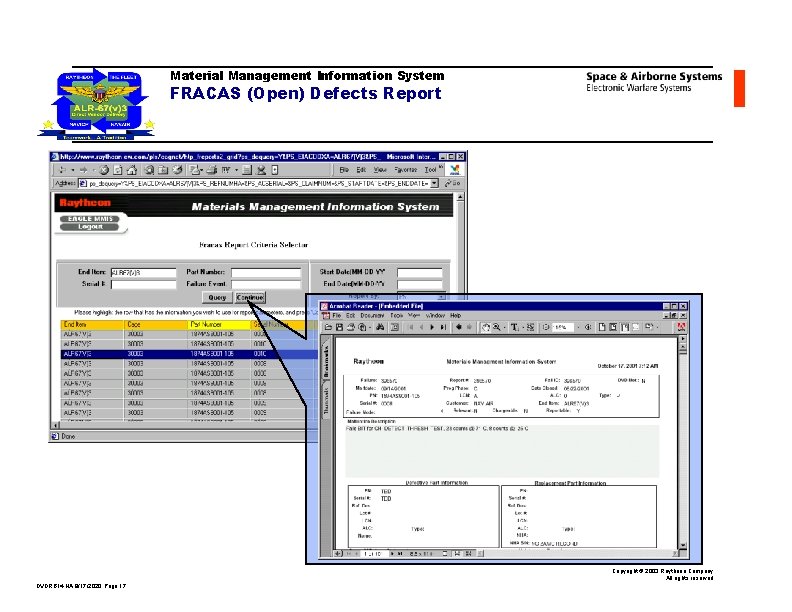Open the Search icon in Internet Explorer
Screen dimensions: 792x612
[x=149, y=170]
